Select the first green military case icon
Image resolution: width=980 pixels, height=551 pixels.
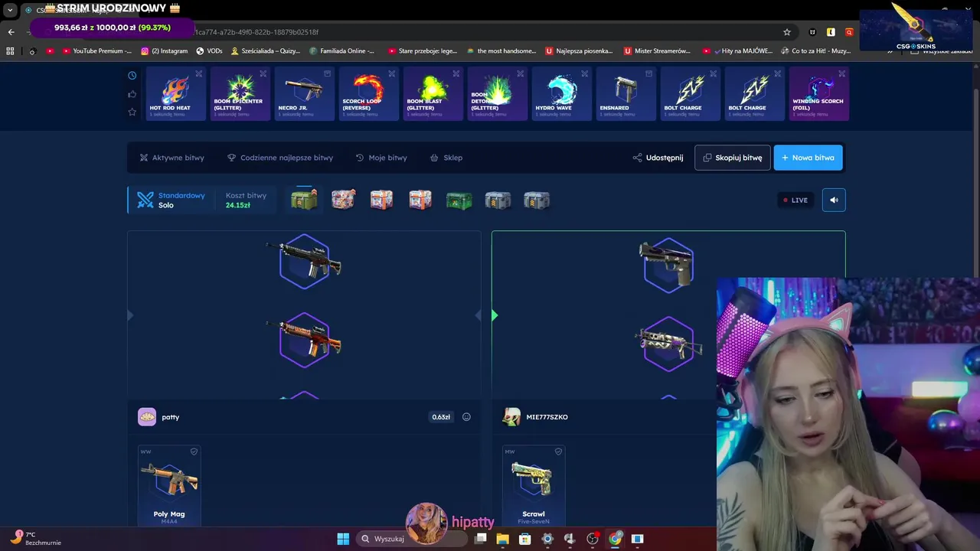tap(304, 200)
